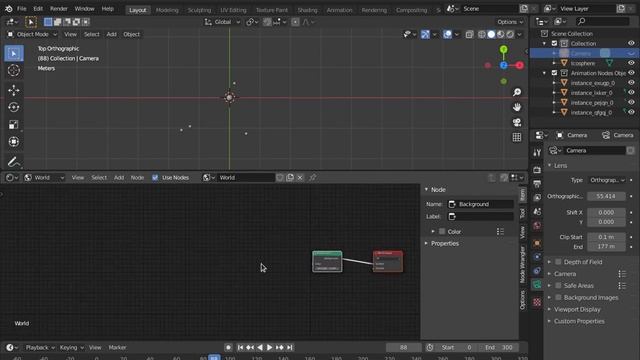Viewport: 640px width, 360px height.
Task: Enable Background Images checkbox
Action: [x=558, y=298]
